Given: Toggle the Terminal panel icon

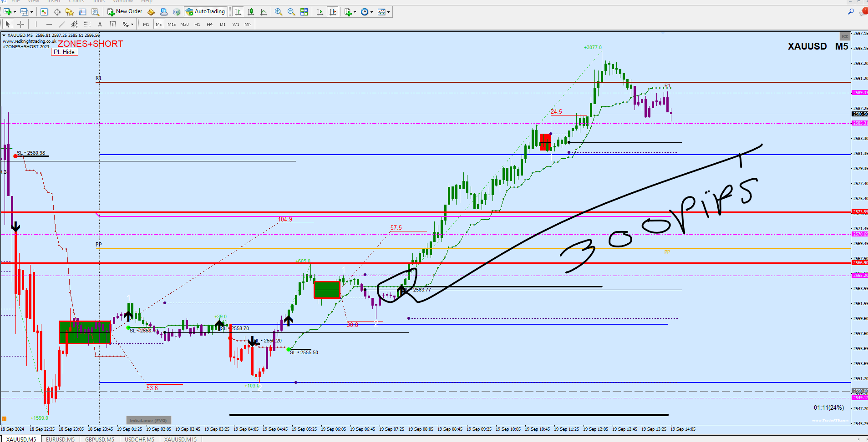Looking at the screenshot, I should pos(82,12).
